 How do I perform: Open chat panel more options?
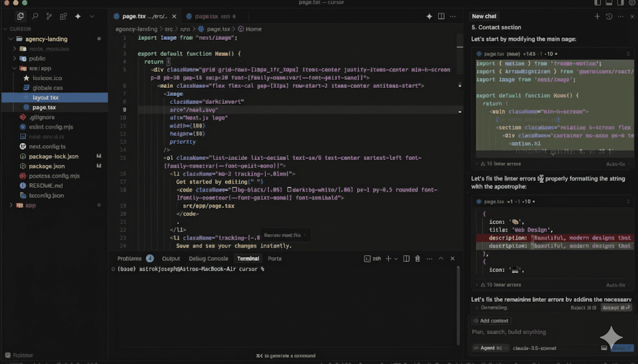(621, 16)
